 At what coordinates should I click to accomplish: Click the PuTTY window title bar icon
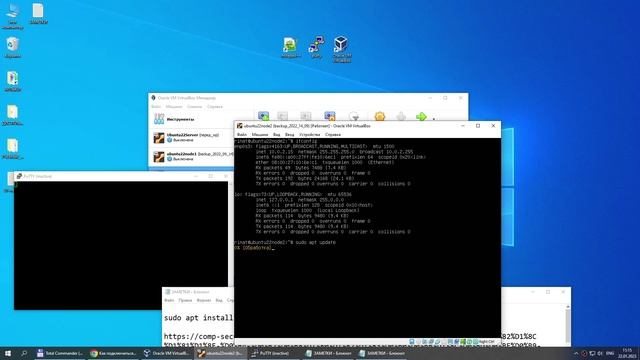coord(19,176)
